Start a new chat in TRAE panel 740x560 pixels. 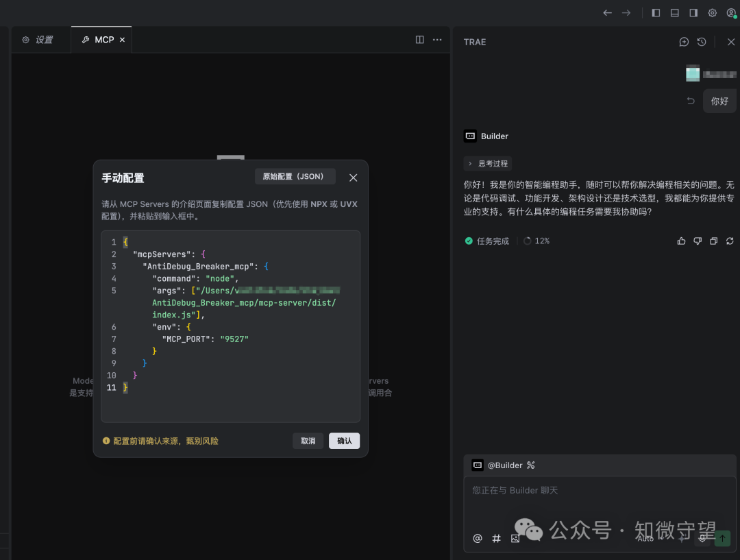click(x=684, y=42)
